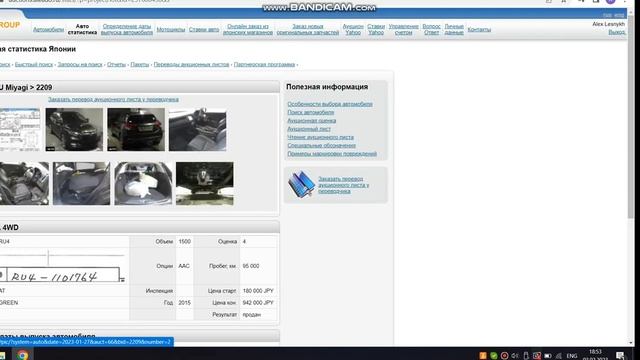Click the green checkmark tray icon
The width and height of the screenshot is (640, 360).
[x=493, y=356]
